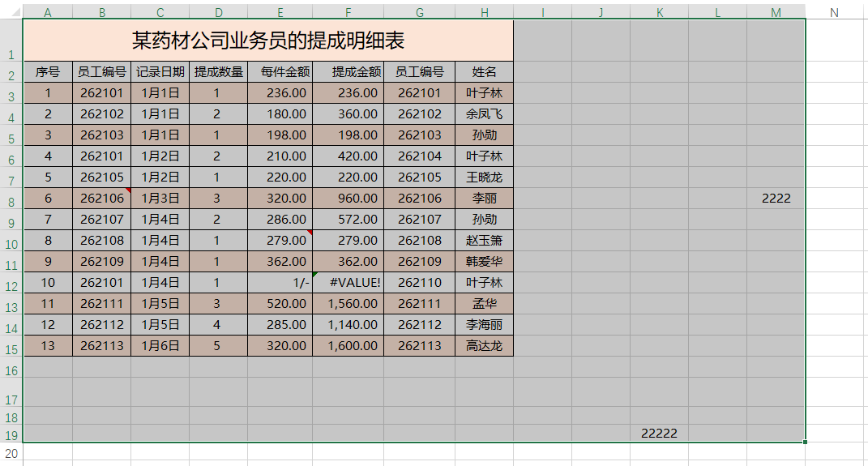
Task: Click amount cell 960.00
Action: coord(348,199)
